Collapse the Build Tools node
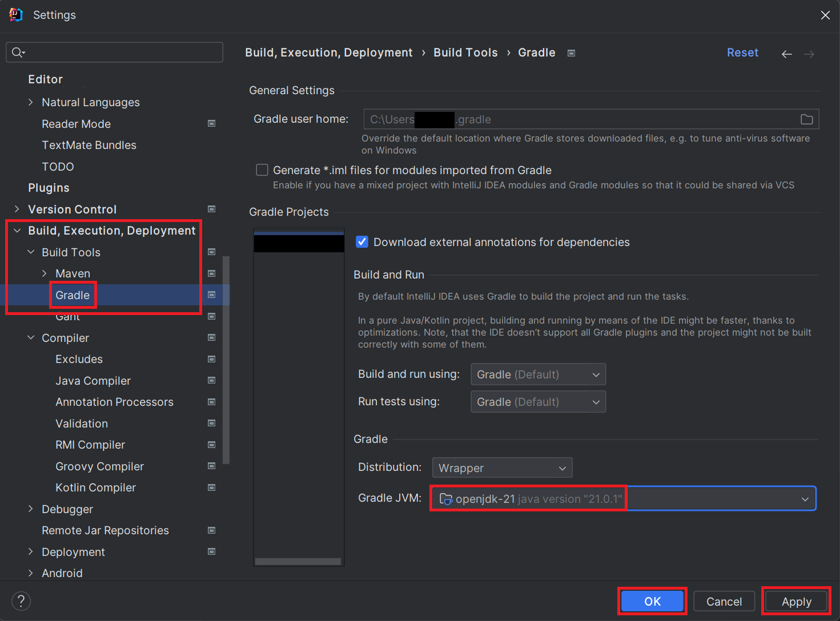Screen dimensions: 840x621 pos(31,252)
